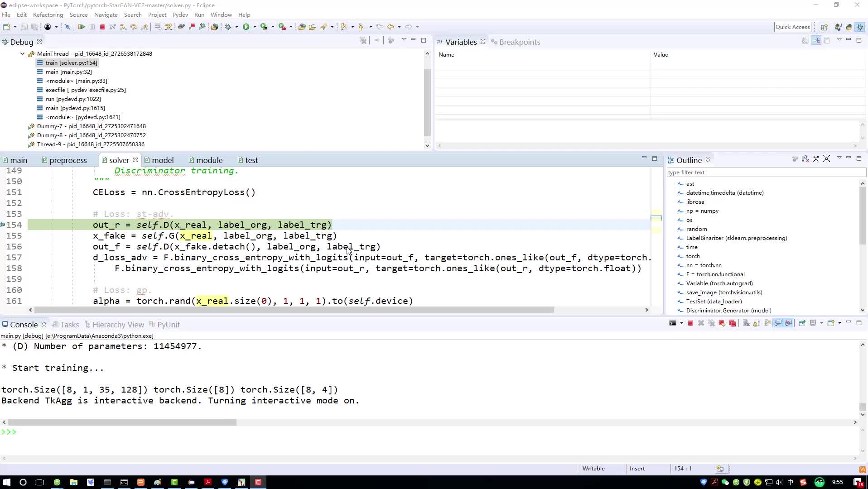Image resolution: width=868 pixels, height=489 pixels.
Task: Click Next Annotation down-arrow icon
Action: (343, 27)
